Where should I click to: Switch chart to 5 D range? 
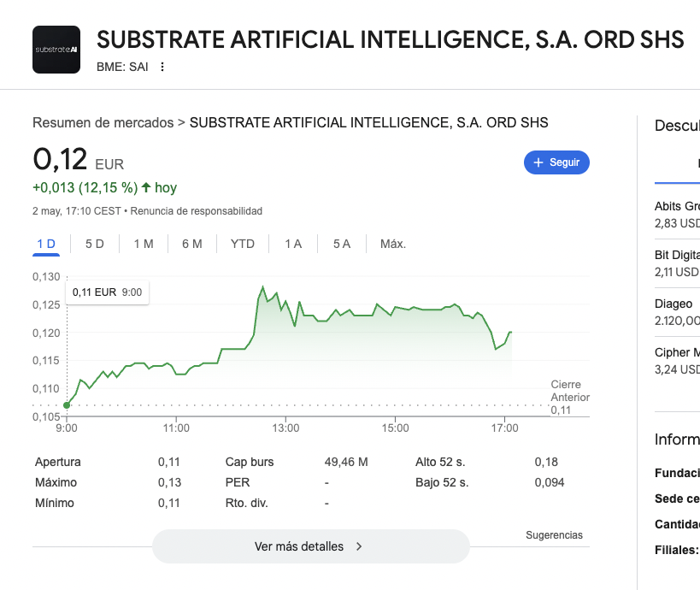point(95,245)
